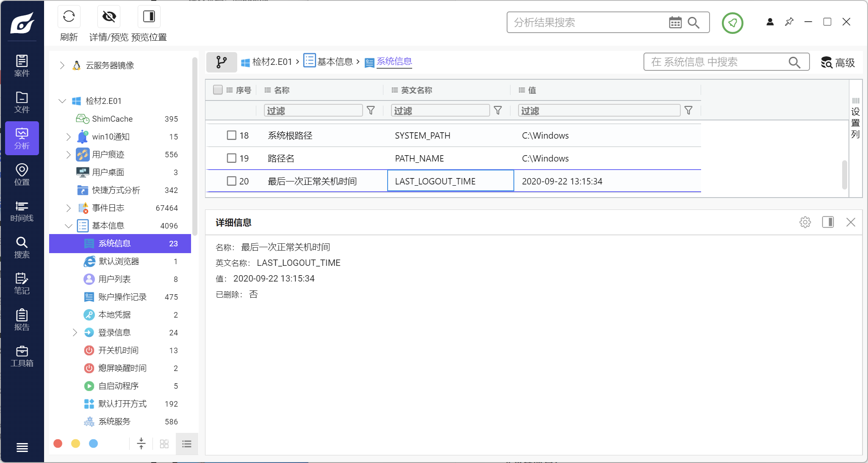
Task: Check row 20 最后一次正常关机时间 checkbox
Action: point(231,181)
